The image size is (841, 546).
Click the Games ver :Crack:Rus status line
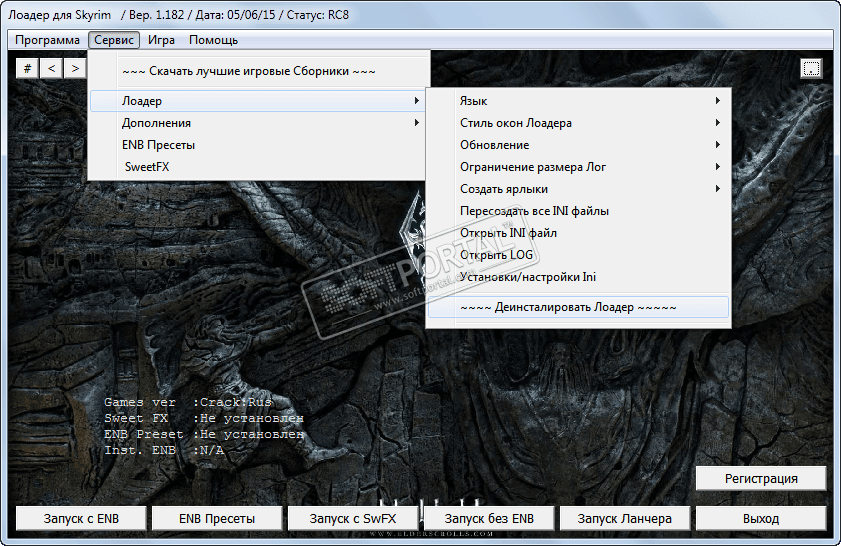click(x=188, y=402)
